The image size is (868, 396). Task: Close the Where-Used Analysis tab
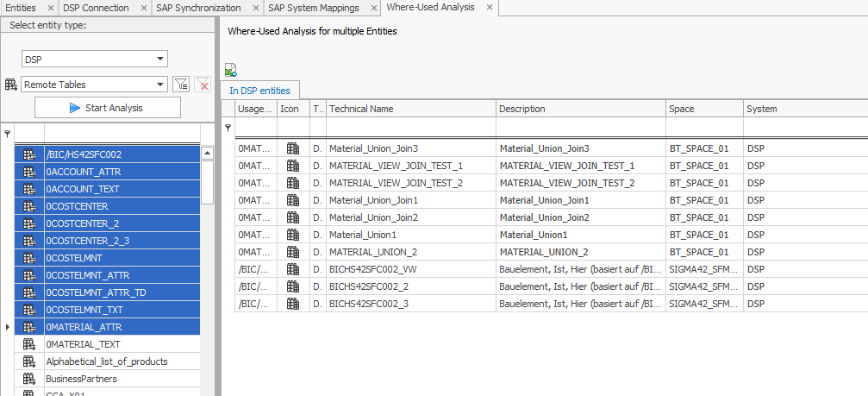click(490, 8)
